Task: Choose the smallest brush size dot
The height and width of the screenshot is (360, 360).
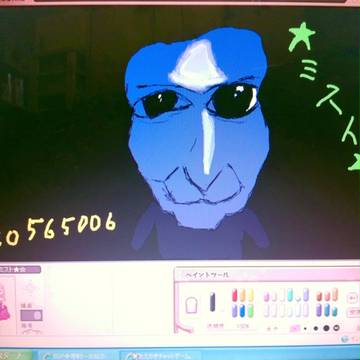Action: point(305,328)
